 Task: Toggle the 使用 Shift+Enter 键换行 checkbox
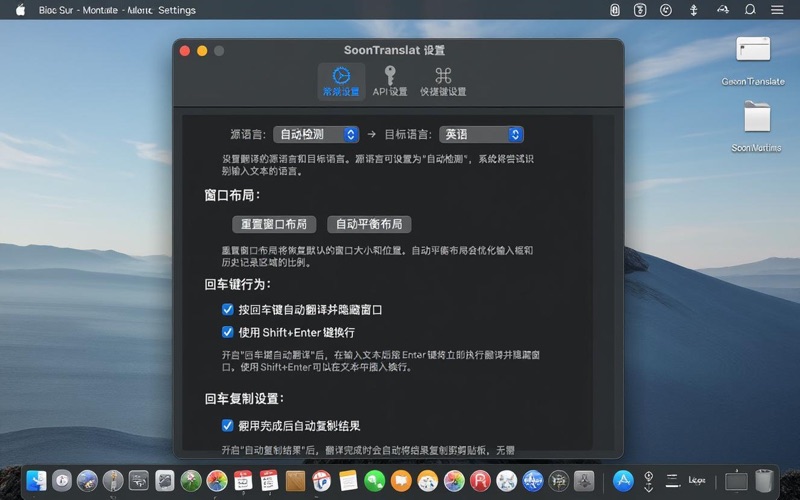(x=228, y=332)
